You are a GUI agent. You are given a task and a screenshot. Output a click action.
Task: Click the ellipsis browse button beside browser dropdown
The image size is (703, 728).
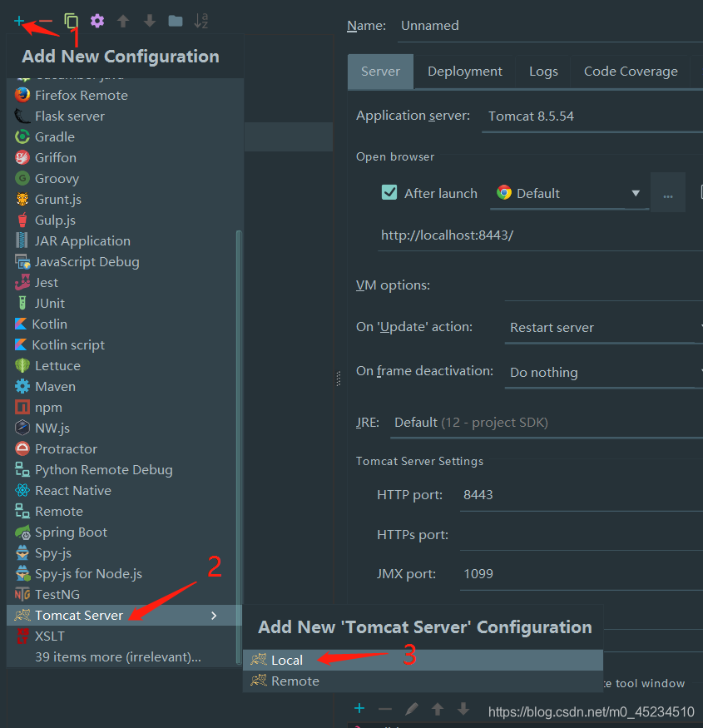pyautogui.click(x=668, y=193)
